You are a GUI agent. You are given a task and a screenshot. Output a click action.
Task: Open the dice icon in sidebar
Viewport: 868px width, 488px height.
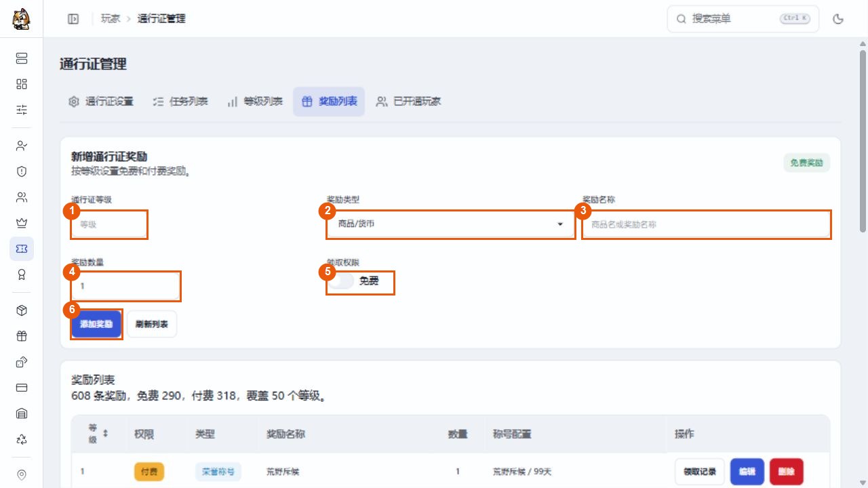[x=22, y=362]
